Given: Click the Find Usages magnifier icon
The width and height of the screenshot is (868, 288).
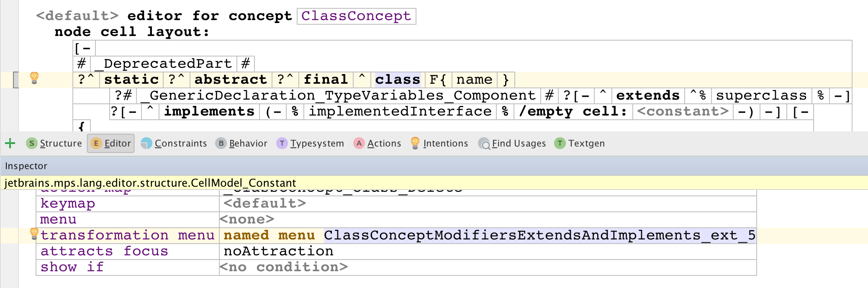Looking at the screenshot, I should coord(484,144).
